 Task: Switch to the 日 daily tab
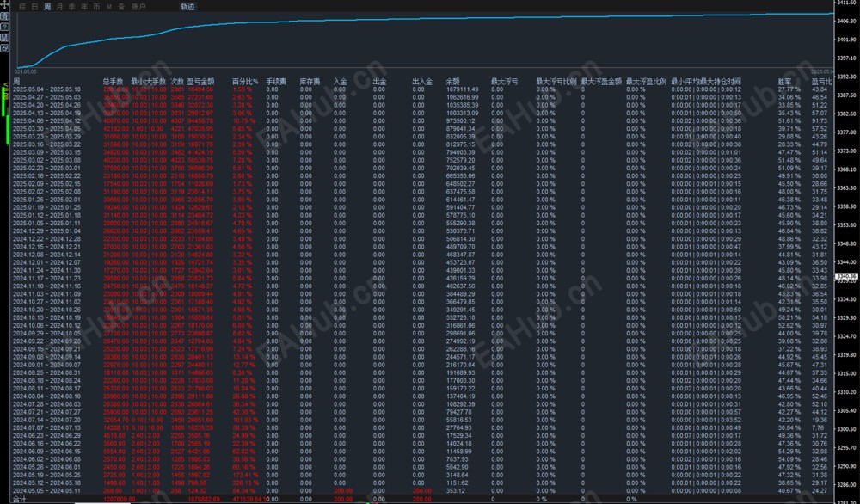(x=34, y=7)
